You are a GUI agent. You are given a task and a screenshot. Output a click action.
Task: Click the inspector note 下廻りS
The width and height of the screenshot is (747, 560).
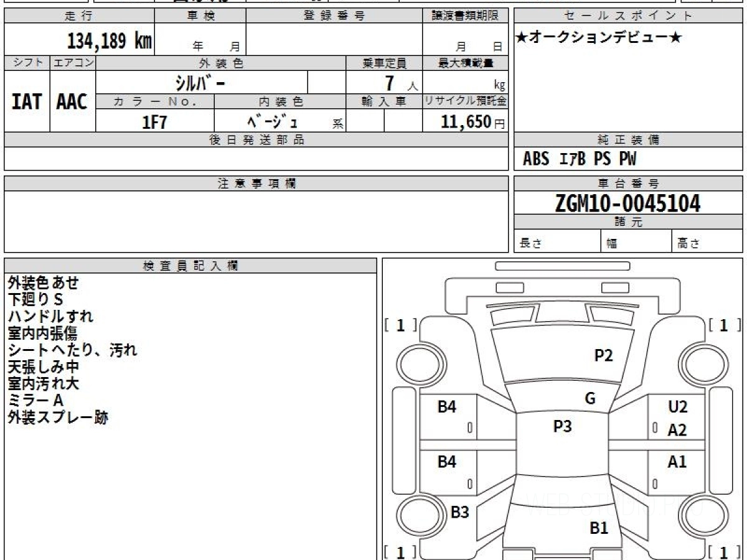[35, 299]
